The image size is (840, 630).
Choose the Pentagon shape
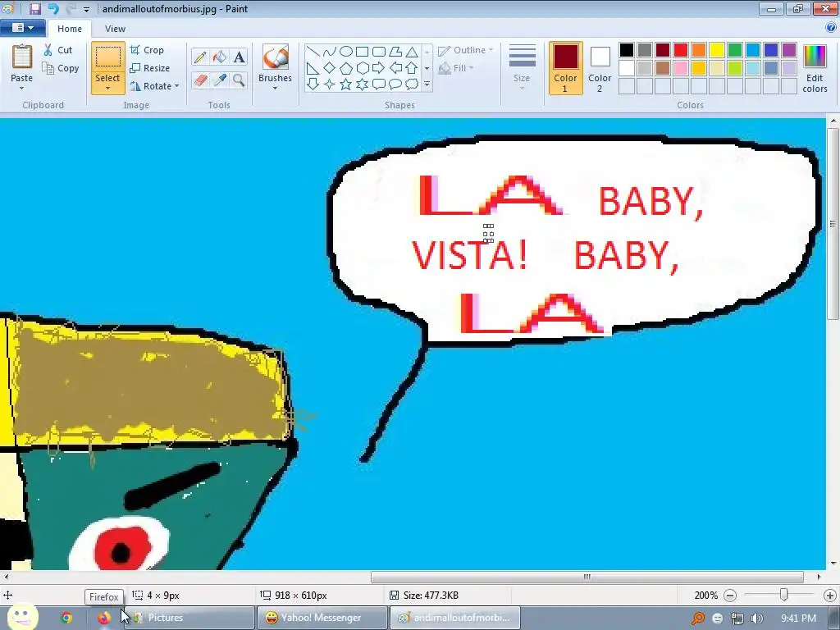(x=346, y=68)
